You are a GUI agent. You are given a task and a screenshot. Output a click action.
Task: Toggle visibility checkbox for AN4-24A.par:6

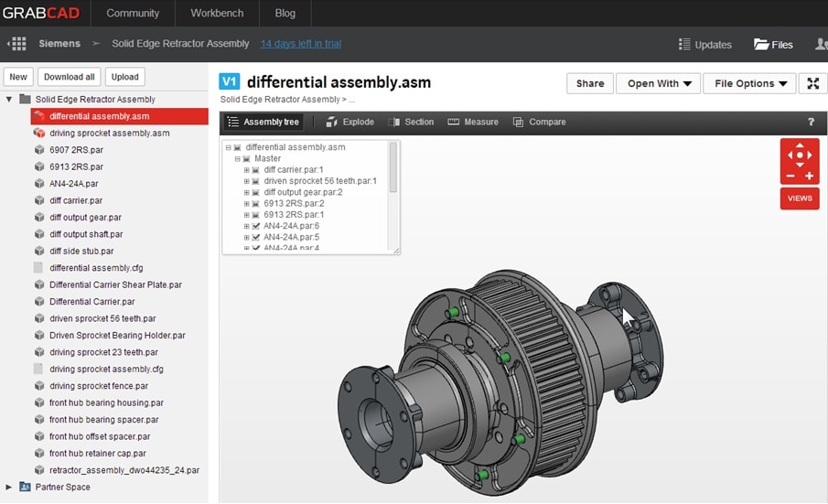click(255, 226)
